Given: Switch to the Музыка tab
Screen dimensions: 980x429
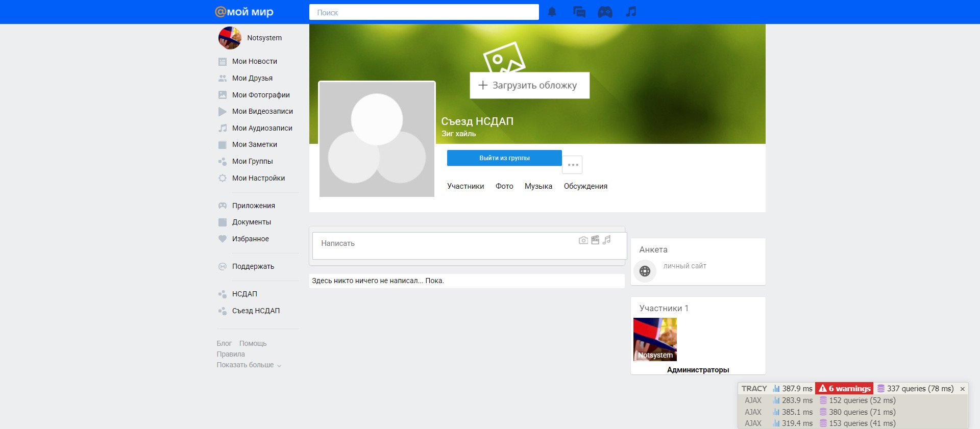Looking at the screenshot, I should 538,186.
